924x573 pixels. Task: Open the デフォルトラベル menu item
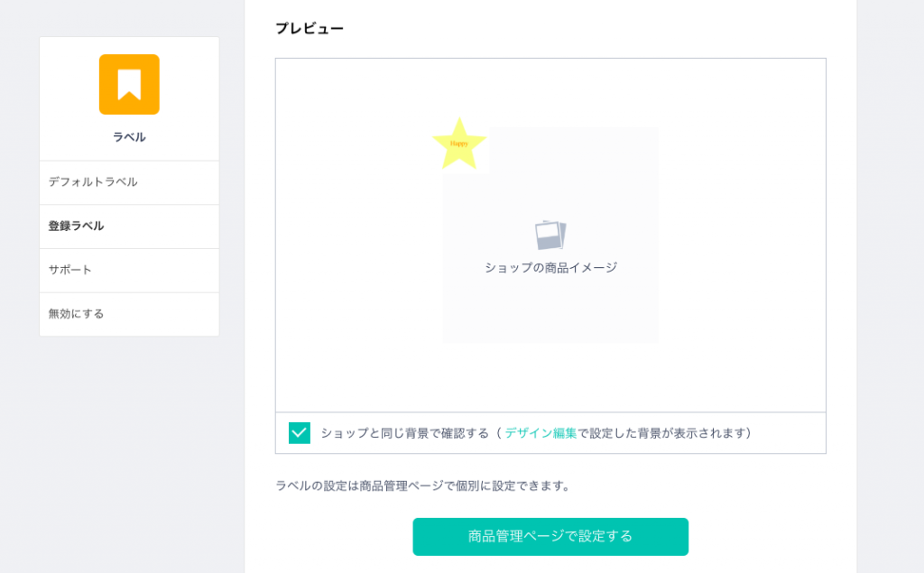[93, 182]
